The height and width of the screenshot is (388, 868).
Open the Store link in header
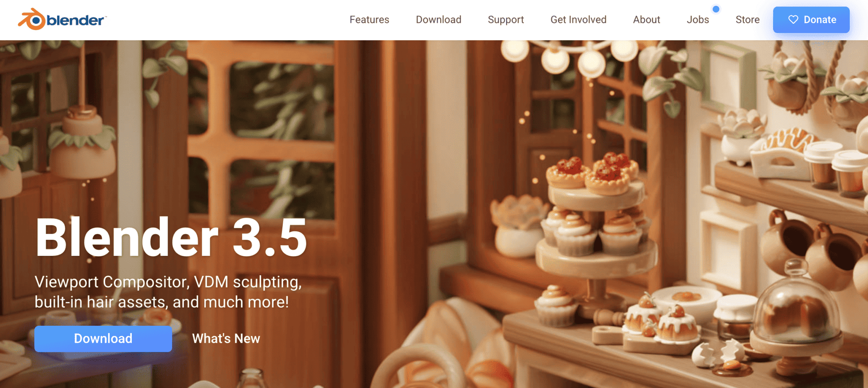[x=747, y=19]
